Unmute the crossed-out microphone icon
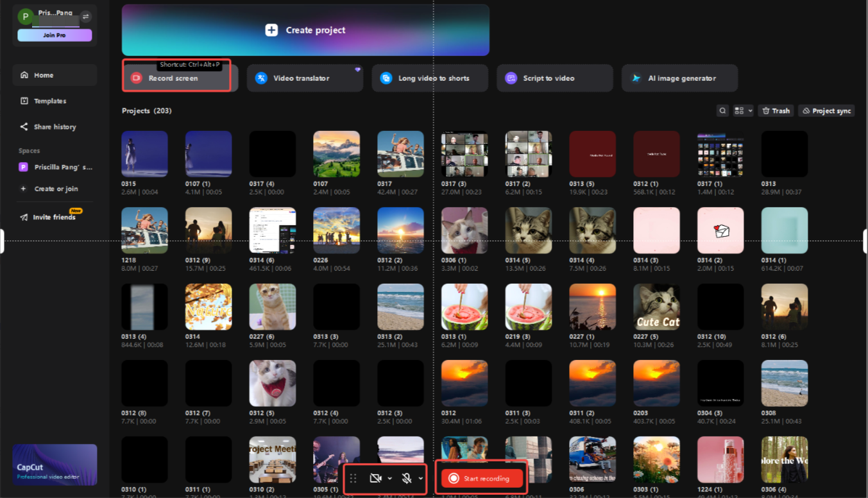 (x=407, y=478)
